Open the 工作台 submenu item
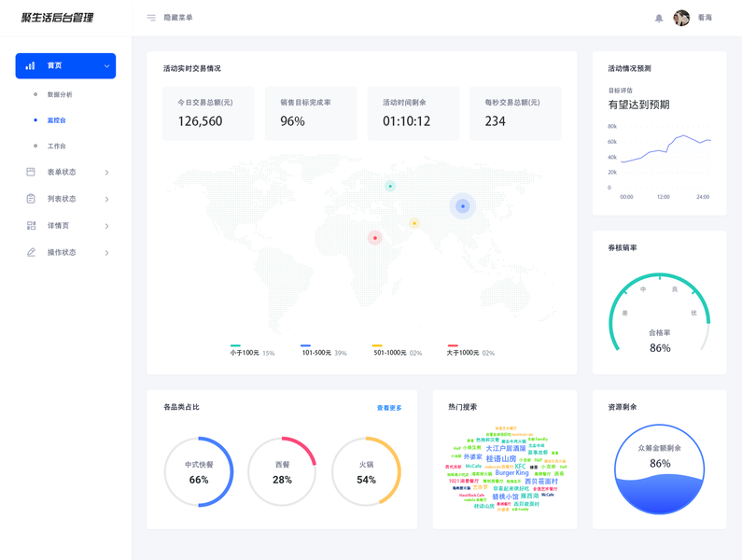742x560 pixels. [x=56, y=146]
